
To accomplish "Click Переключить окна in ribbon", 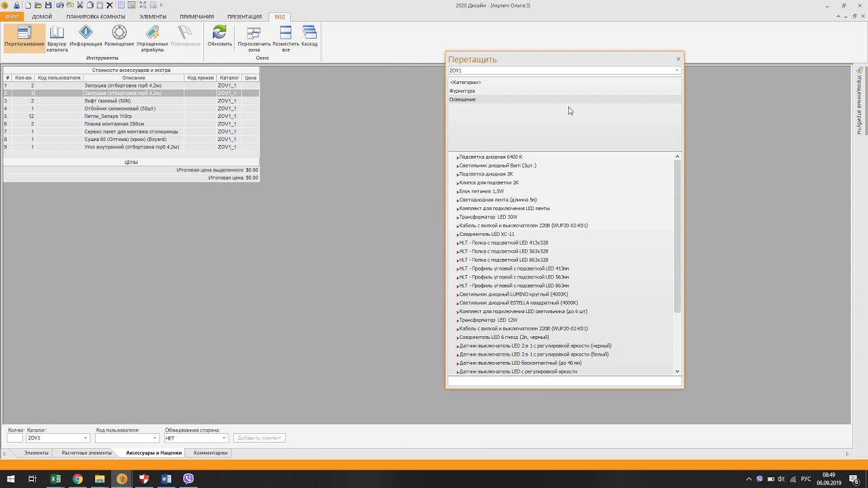I will tap(254, 38).
